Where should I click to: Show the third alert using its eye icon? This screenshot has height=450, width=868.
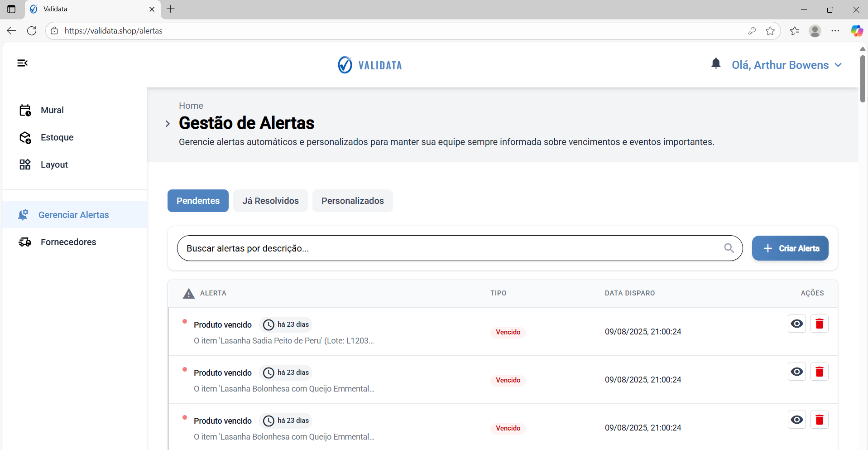tap(796, 419)
